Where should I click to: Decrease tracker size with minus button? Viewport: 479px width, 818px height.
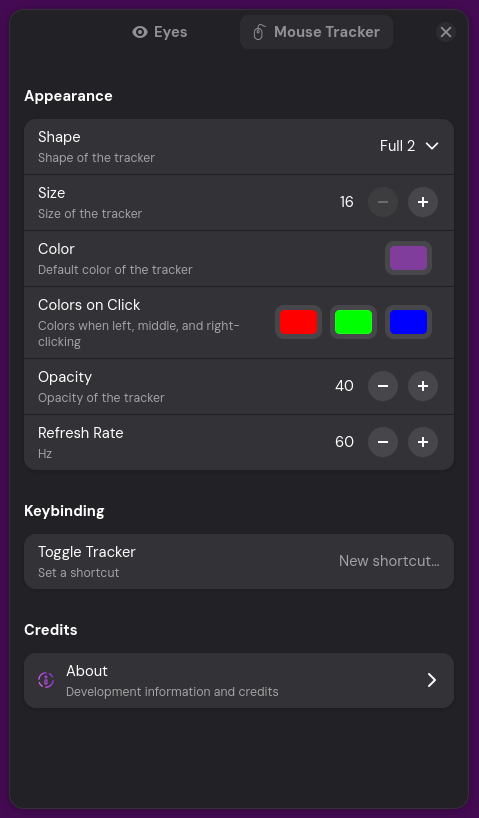383,202
